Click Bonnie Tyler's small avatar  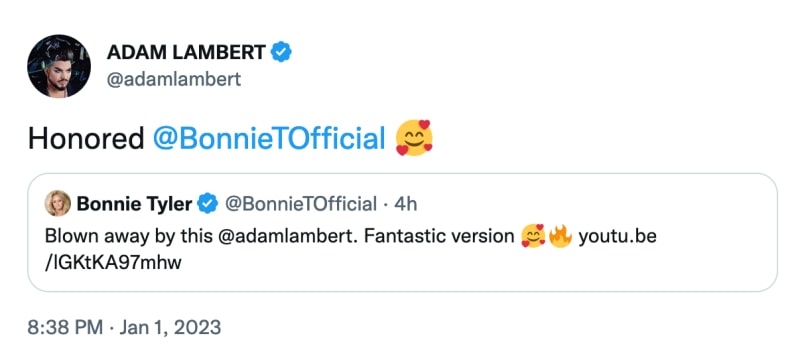58,204
